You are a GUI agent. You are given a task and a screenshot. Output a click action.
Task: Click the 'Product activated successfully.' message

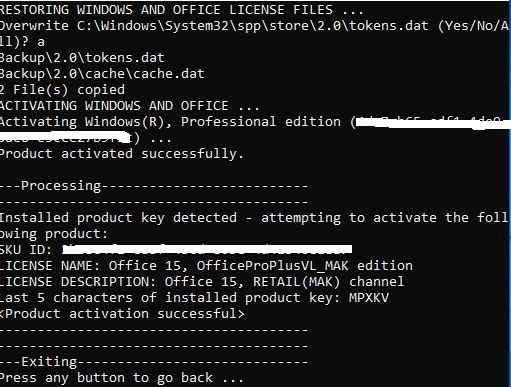pos(122,154)
